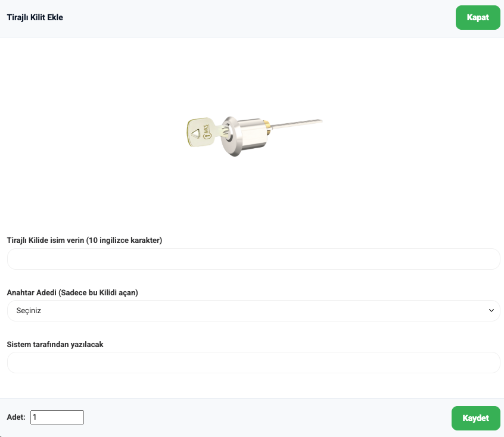Select the Sistem tarafından yazılacak field

click(x=253, y=362)
